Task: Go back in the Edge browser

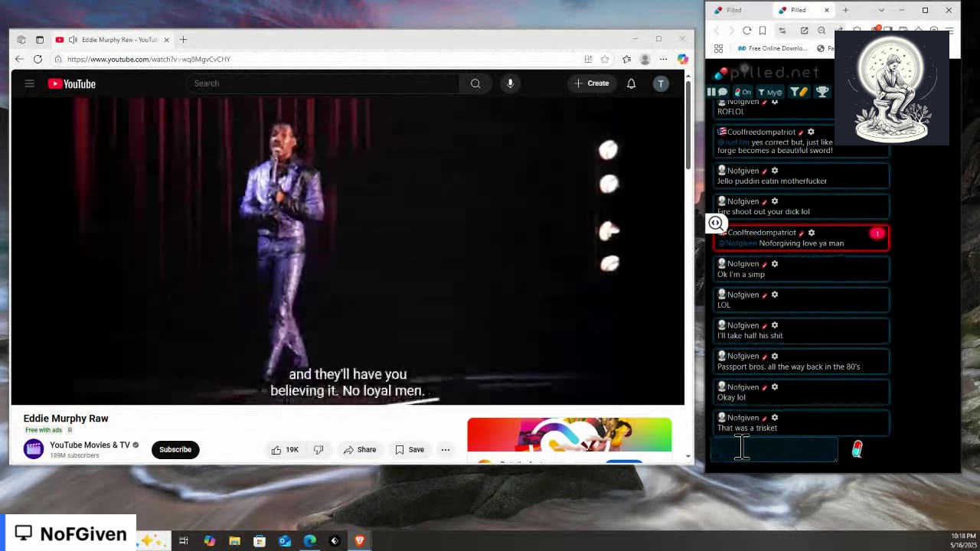Action: click(19, 59)
